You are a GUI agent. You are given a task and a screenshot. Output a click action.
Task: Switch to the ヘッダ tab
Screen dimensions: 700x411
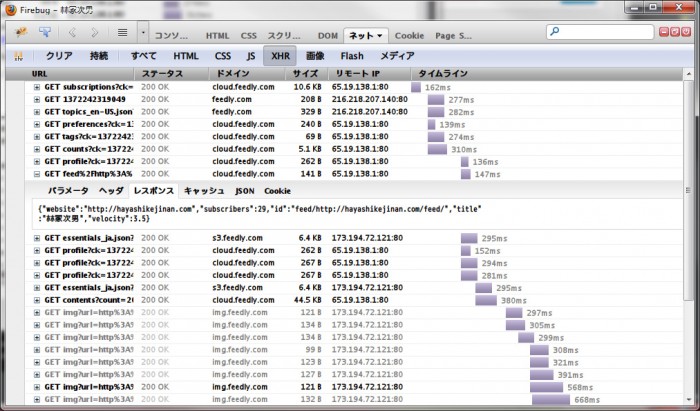point(111,190)
